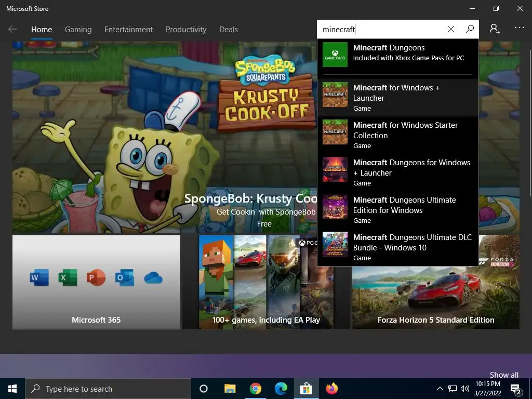
Task: Open File Explorer from taskbar
Action: [x=230, y=389]
